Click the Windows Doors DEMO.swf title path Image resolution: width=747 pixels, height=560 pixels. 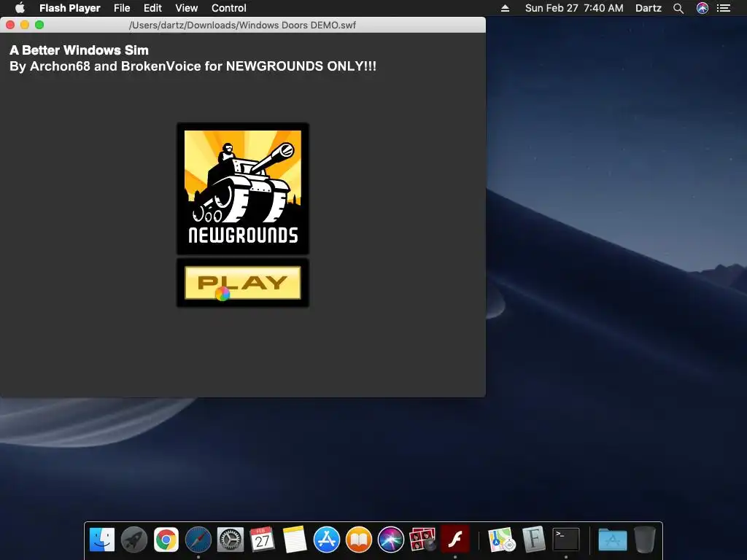coord(242,25)
